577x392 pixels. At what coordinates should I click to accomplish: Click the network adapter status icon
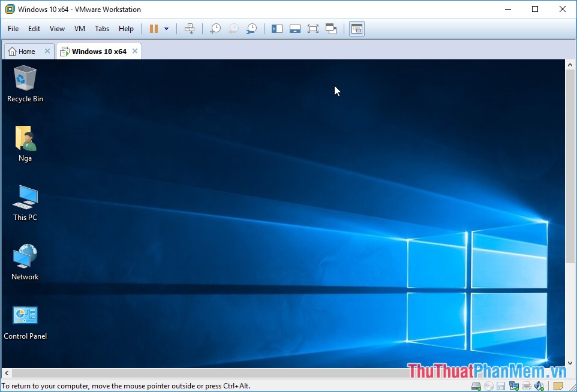513,385
